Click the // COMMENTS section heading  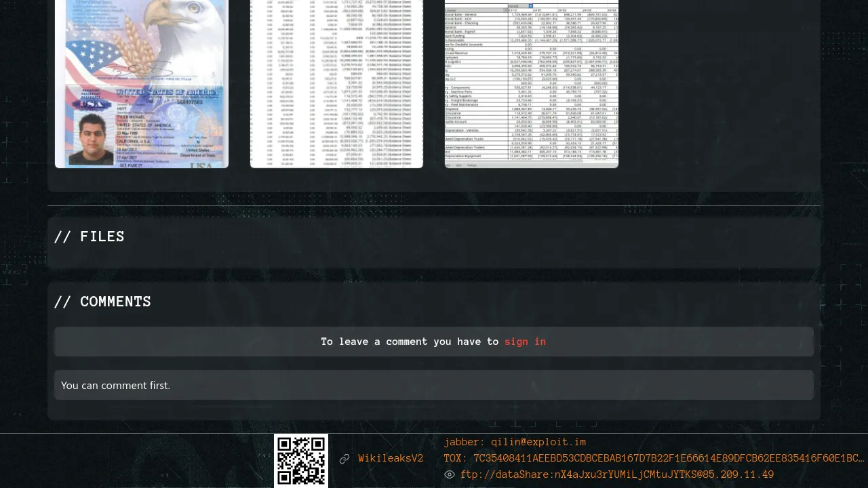coord(102,302)
